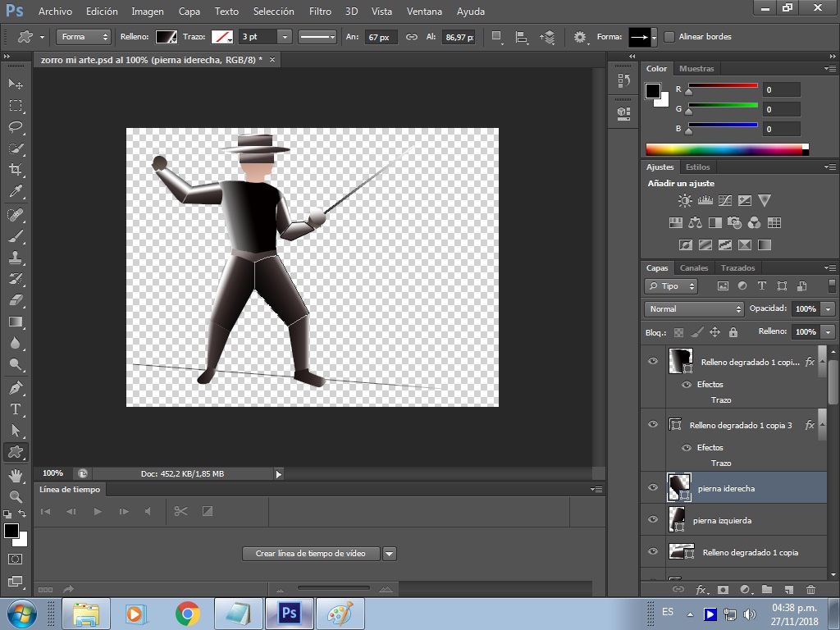Open the Filtro menu

click(320, 11)
